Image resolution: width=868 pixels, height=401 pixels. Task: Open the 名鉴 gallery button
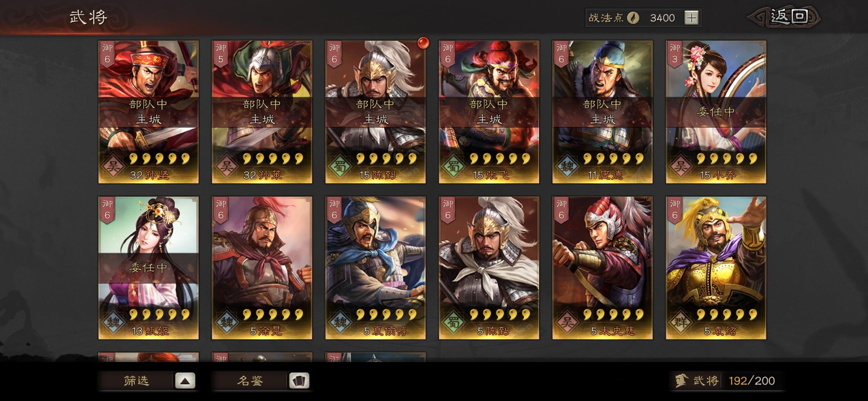(250, 381)
